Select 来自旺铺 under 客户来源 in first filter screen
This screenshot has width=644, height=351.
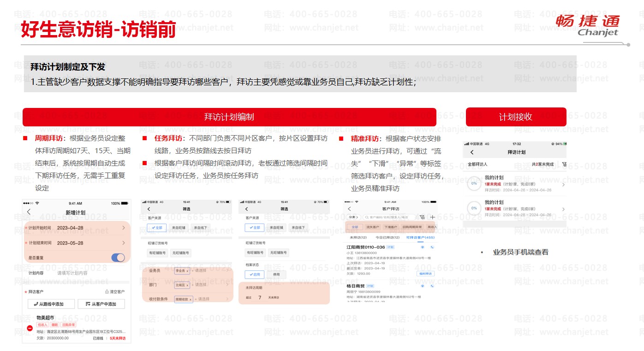click(179, 227)
